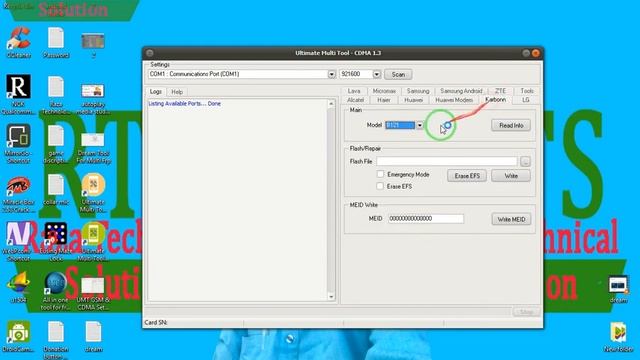Expand the Model dropdown arrow
The image size is (640, 360).
click(x=419, y=125)
